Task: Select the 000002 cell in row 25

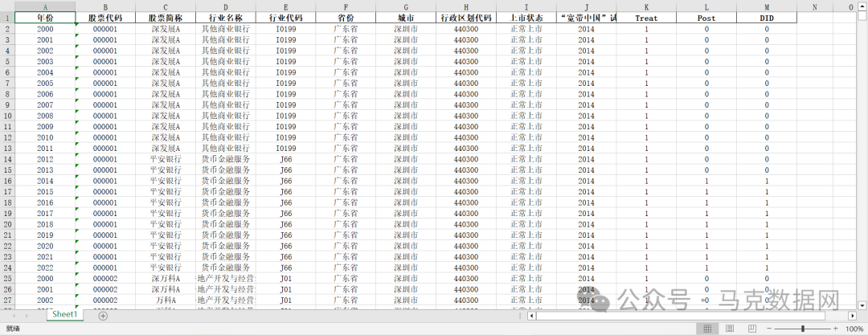Action: (105, 279)
